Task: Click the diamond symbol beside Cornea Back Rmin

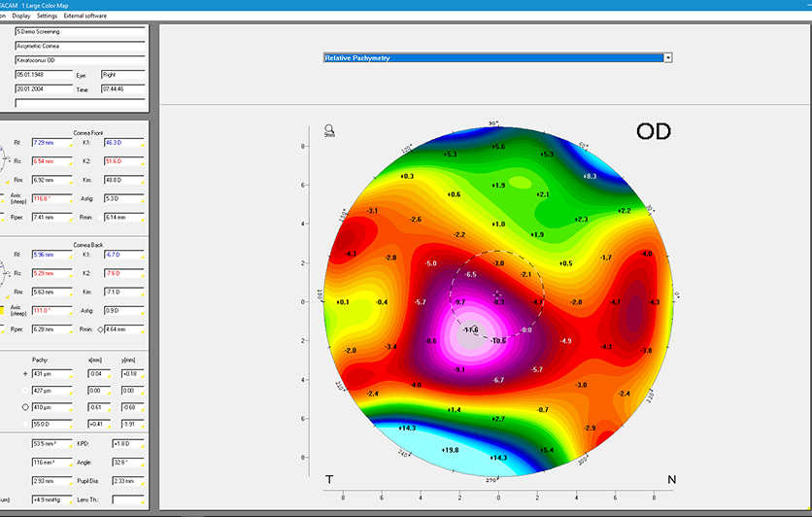Action: click(100, 329)
